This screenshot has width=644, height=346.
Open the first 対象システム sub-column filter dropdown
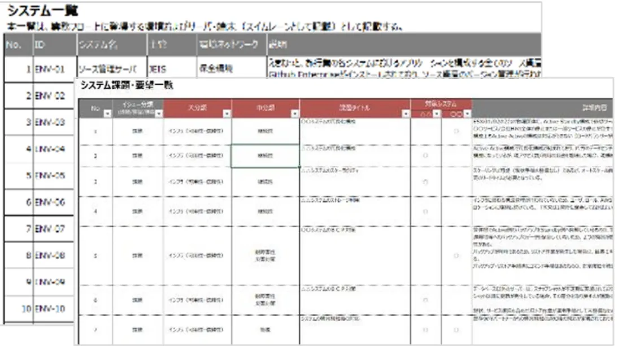coord(437,114)
